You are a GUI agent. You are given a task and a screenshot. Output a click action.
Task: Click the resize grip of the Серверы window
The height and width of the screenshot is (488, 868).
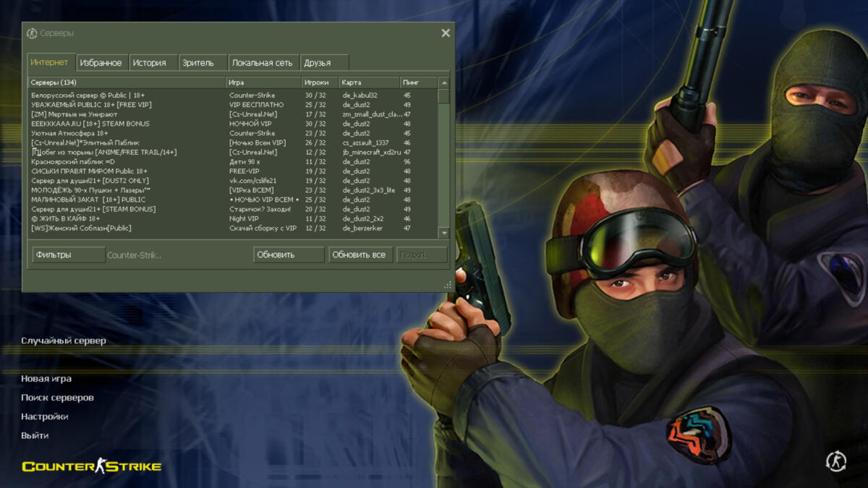[449, 286]
